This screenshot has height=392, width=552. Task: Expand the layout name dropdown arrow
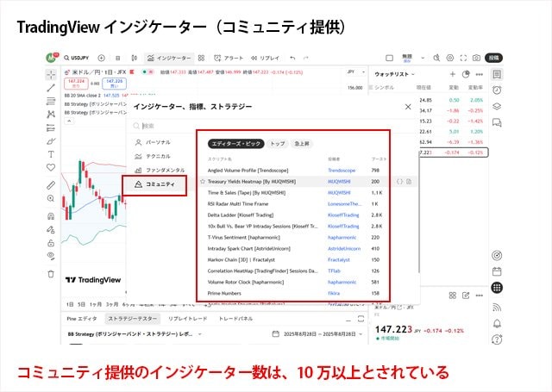423,58
